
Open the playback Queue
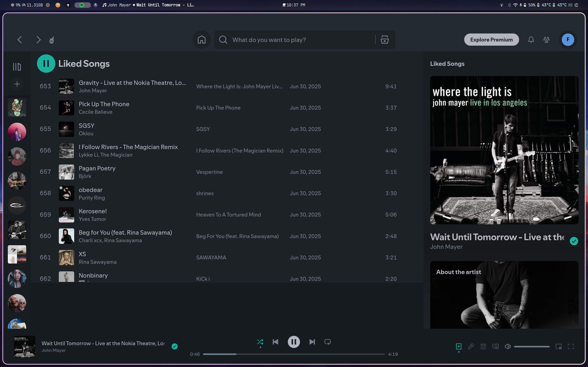click(x=483, y=346)
